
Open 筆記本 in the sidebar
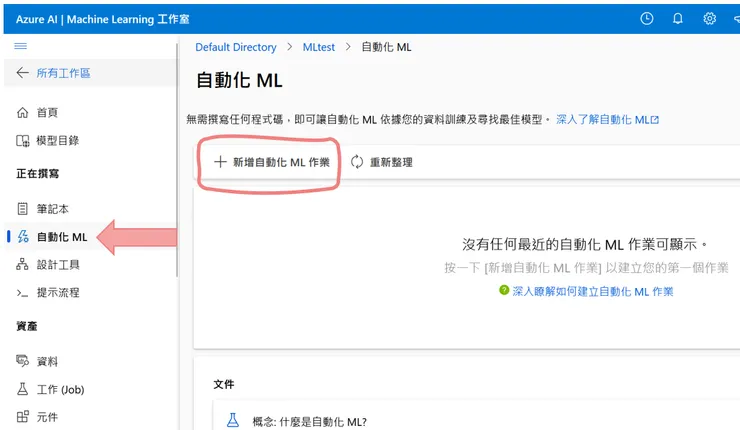click(52, 209)
